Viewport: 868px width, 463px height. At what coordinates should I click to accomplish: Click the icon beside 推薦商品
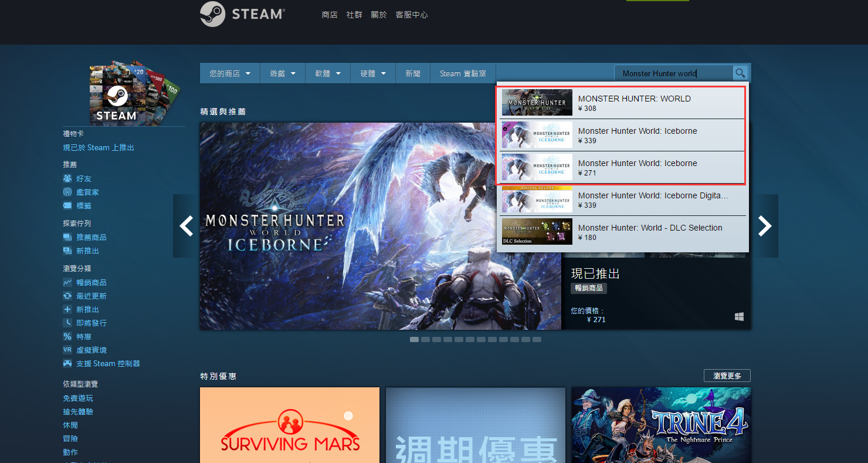[x=67, y=237]
